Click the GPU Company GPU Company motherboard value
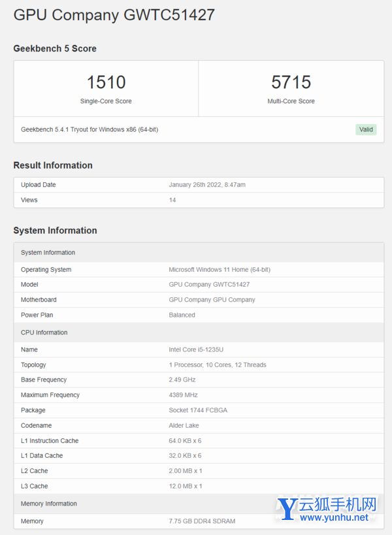 tap(212, 300)
